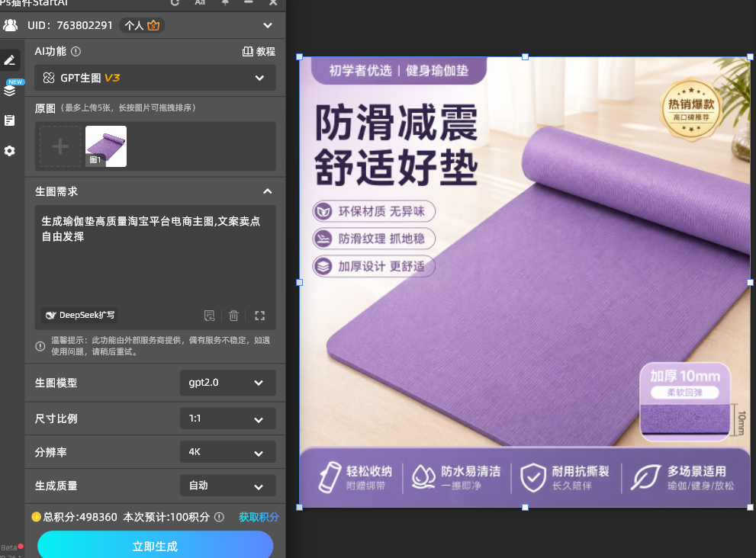
Task: Open the settings gear in the sidebar
Action: coord(10,151)
